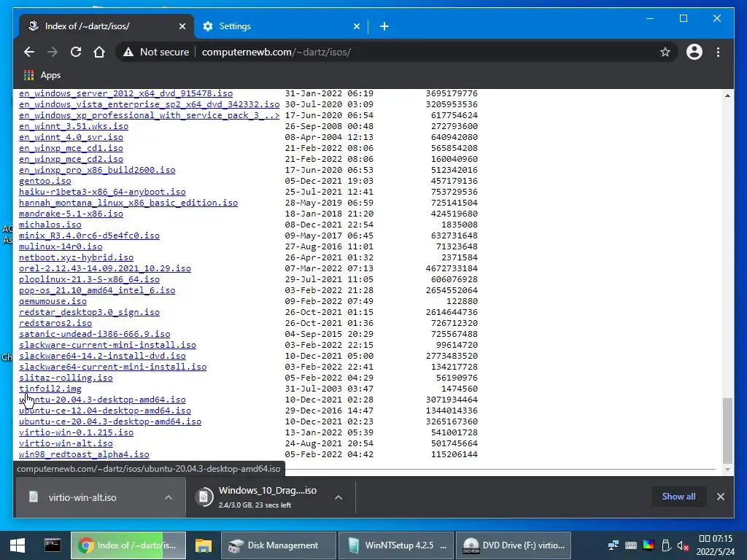This screenshot has width=747, height=560.
Task: Open minix_R3.4.0rc6-d5e4fc0.iso link
Action: pyautogui.click(x=89, y=236)
